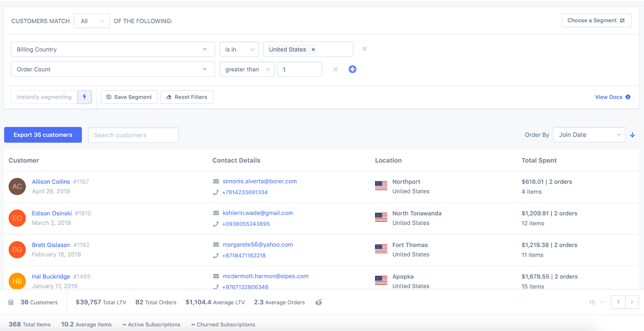The image size is (644, 331).
Task: Click the layers icon after Average Orders stat
Action: 319,302
